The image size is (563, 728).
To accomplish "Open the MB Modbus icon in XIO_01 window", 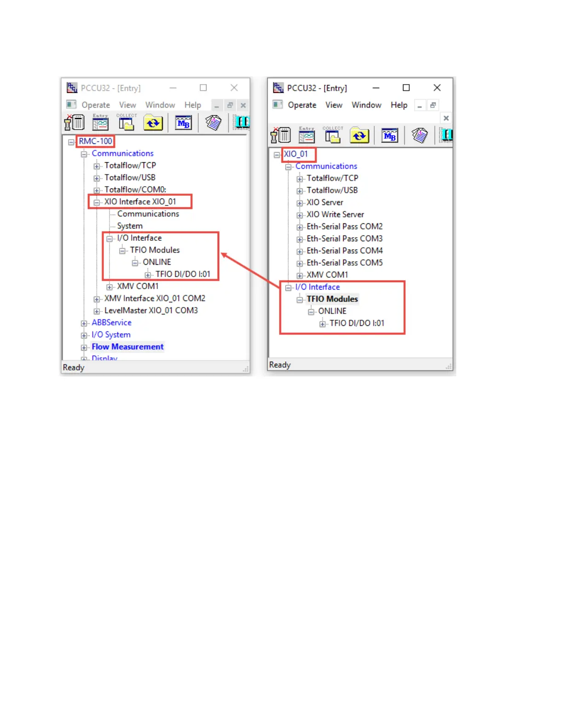I will pos(390,136).
